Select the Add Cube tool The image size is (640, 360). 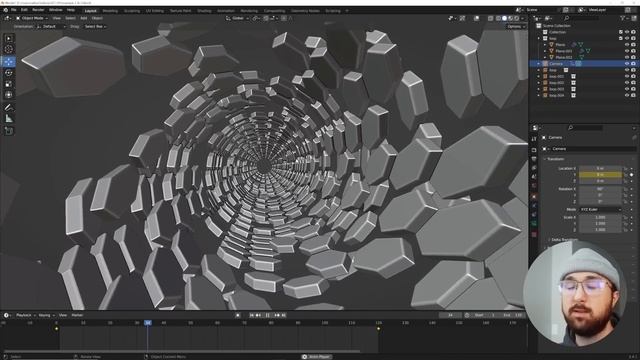[x=9, y=131]
